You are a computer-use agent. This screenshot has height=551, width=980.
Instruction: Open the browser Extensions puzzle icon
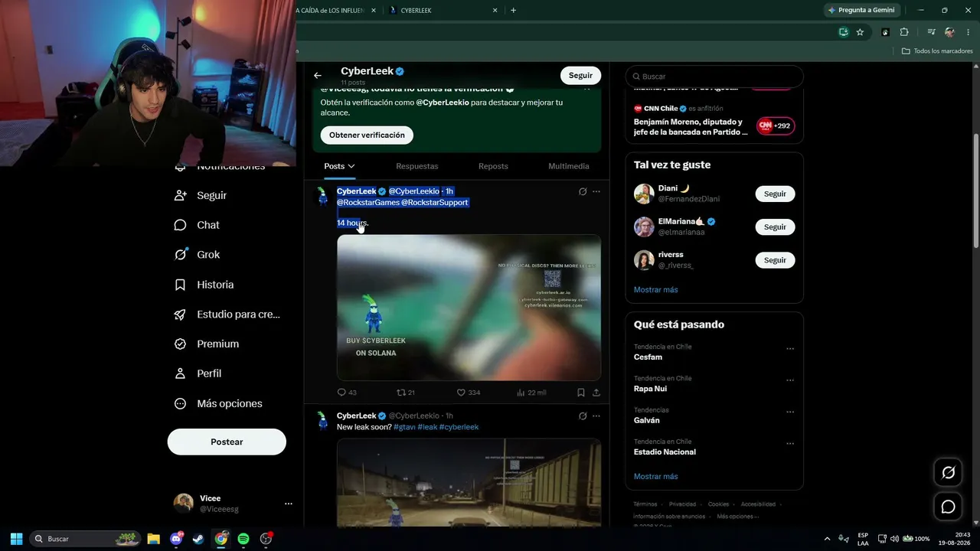904,32
